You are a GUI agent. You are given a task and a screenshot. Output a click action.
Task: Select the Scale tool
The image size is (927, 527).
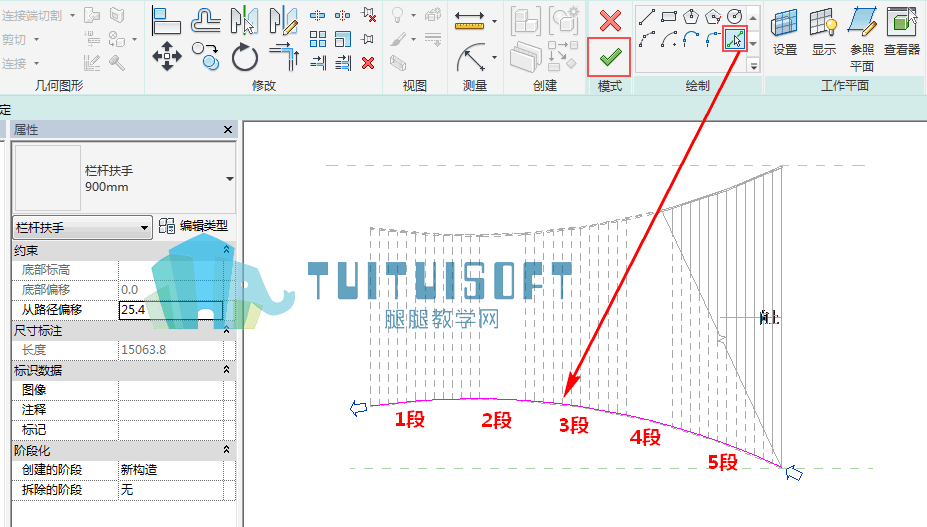(342, 40)
